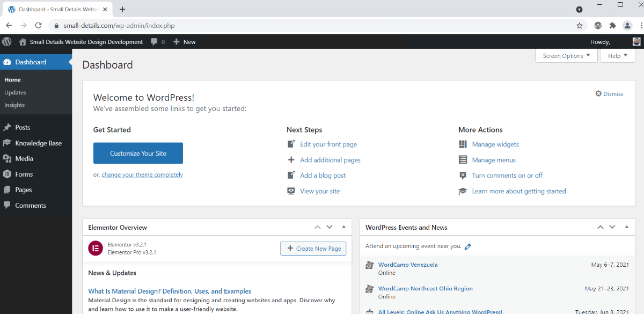Click the Elementor logo icon
This screenshot has width=644, height=314.
[x=96, y=248]
